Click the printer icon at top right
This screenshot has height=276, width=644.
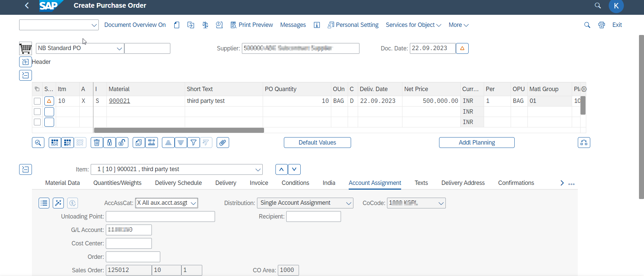601,25
